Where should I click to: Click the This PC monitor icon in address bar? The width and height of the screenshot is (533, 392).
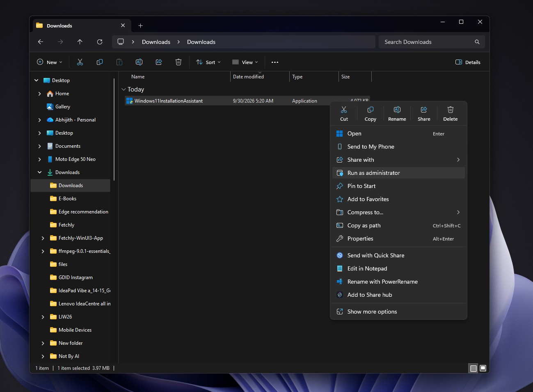(121, 42)
